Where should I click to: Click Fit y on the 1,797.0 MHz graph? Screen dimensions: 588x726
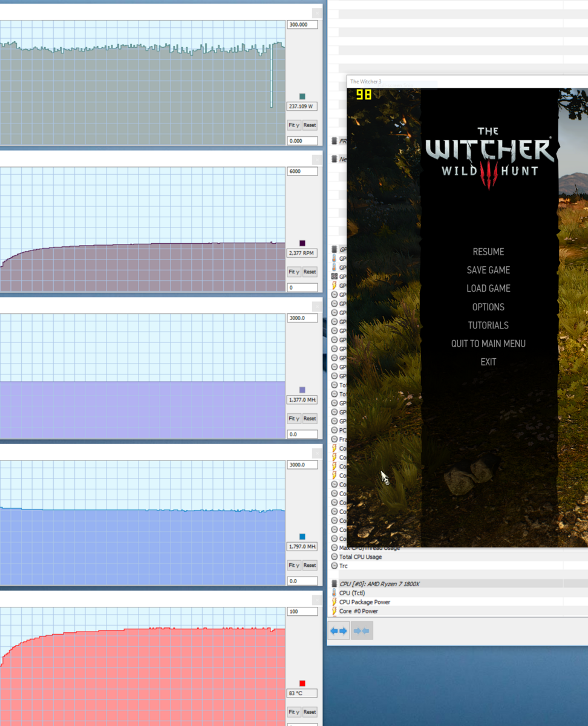point(294,565)
